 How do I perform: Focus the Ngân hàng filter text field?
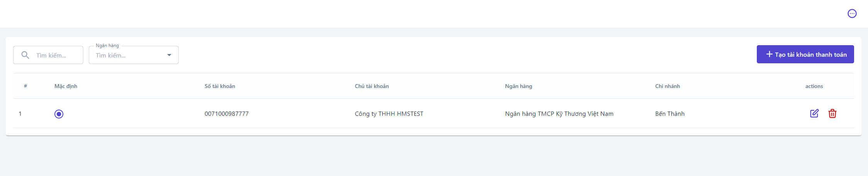click(x=127, y=56)
